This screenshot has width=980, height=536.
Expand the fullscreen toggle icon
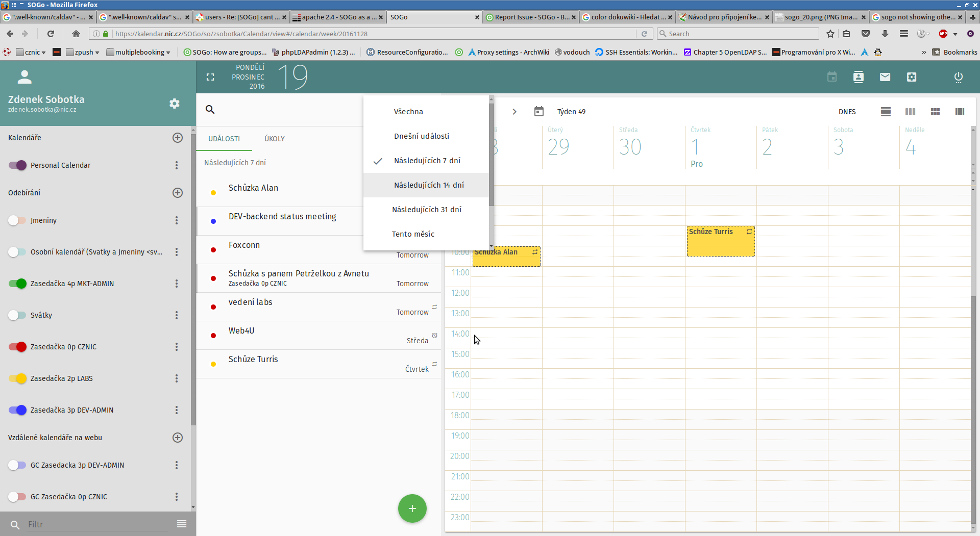tap(210, 77)
